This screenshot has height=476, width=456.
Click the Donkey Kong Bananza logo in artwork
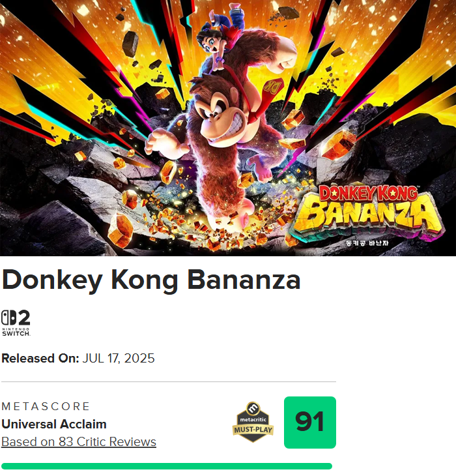tap(368, 213)
